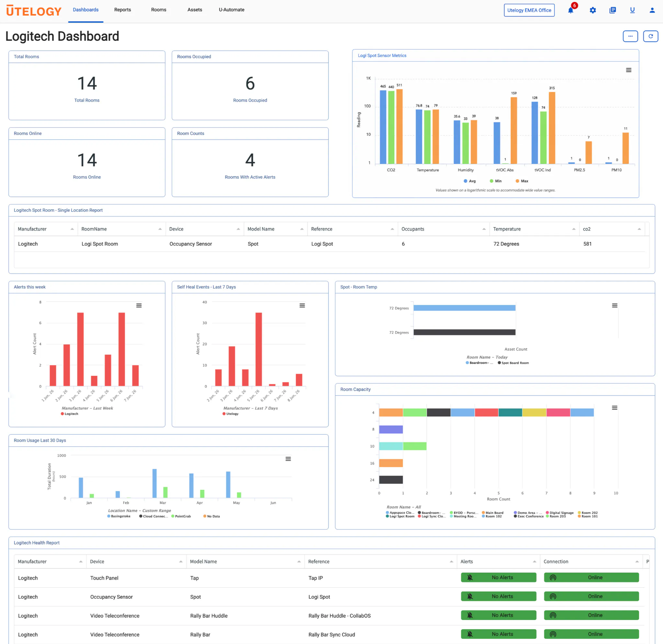
Task: Click the underlined U icon in header
Action: tap(632, 10)
